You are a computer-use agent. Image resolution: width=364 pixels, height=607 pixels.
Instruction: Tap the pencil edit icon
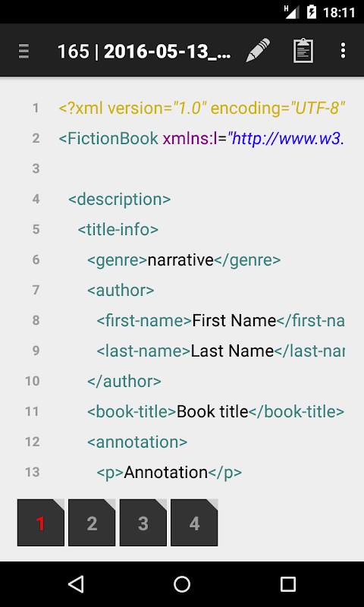pyautogui.click(x=258, y=50)
